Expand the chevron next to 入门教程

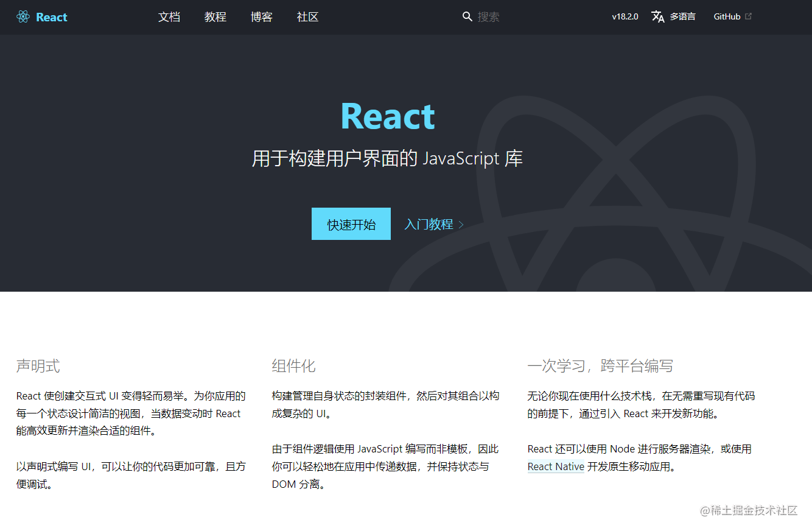pos(461,224)
